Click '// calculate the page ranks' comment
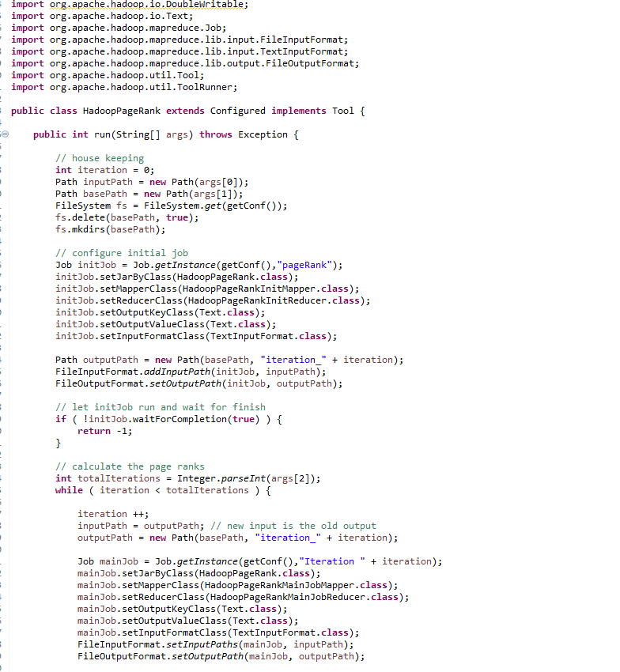This screenshot has height=672, width=620. pyautogui.click(x=130, y=466)
